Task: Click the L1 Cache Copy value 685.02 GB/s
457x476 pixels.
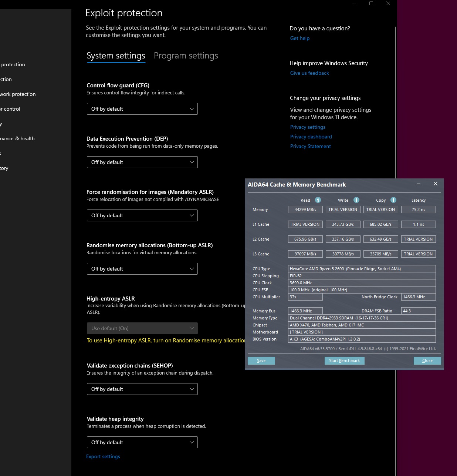Action: [381, 224]
